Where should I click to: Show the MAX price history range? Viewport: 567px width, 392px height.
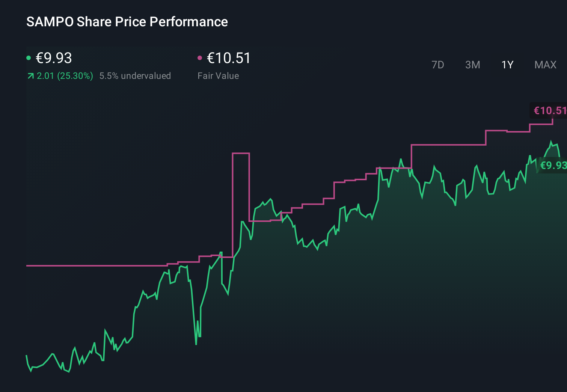pos(545,65)
